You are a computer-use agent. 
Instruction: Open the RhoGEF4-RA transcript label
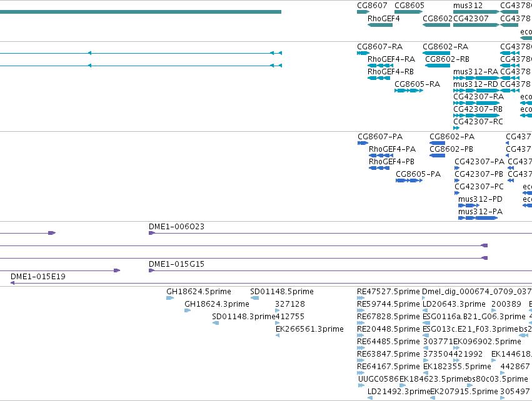coord(391,59)
